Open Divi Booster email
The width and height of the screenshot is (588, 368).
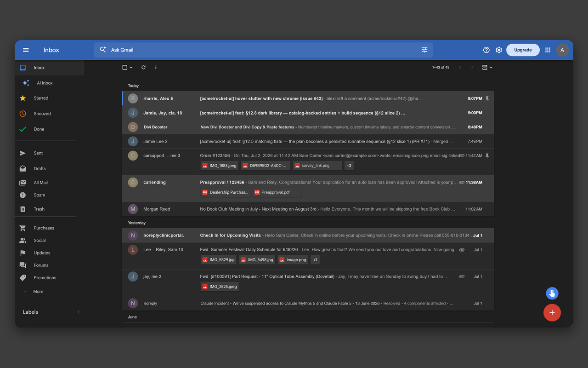click(x=308, y=127)
